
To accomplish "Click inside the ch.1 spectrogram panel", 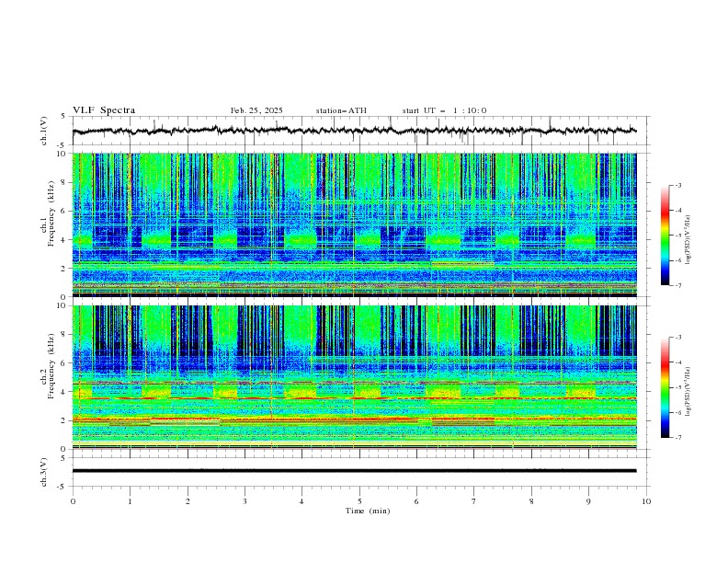I will pyautogui.click(x=354, y=224).
